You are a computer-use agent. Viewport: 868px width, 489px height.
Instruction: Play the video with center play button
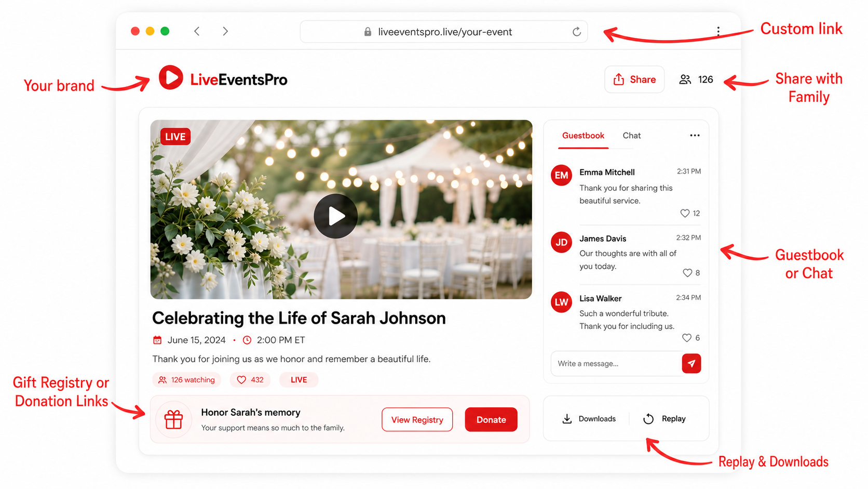335,216
